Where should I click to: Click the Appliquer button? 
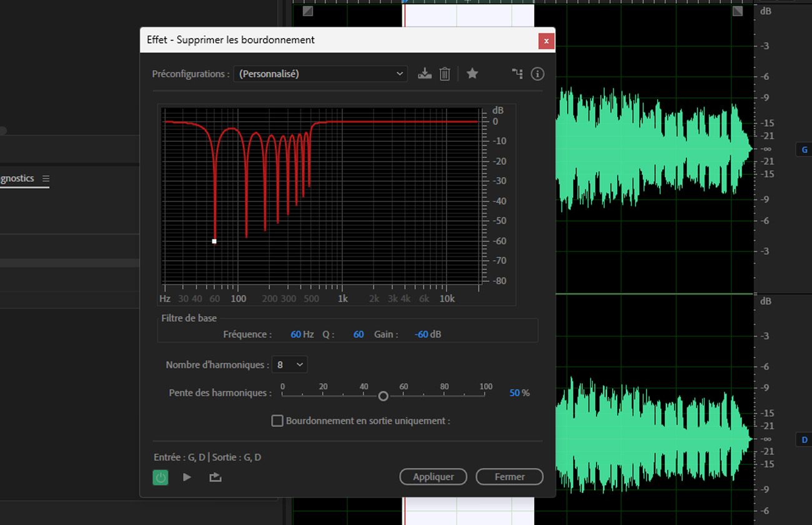click(x=433, y=477)
